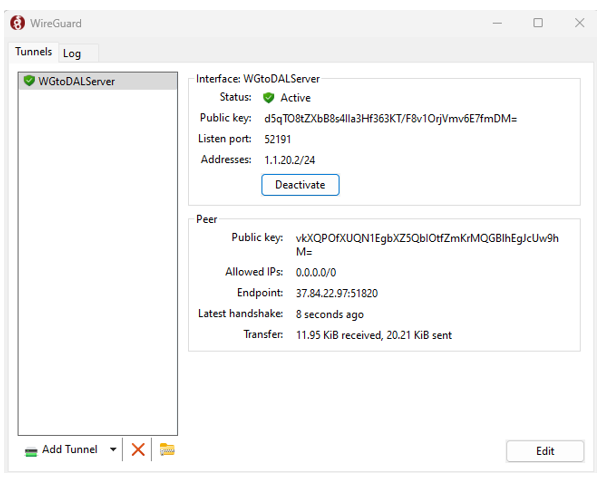The height and width of the screenshot is (477, 598).
Task: Minimize the WireGuard window
Action: coord(497,23)
